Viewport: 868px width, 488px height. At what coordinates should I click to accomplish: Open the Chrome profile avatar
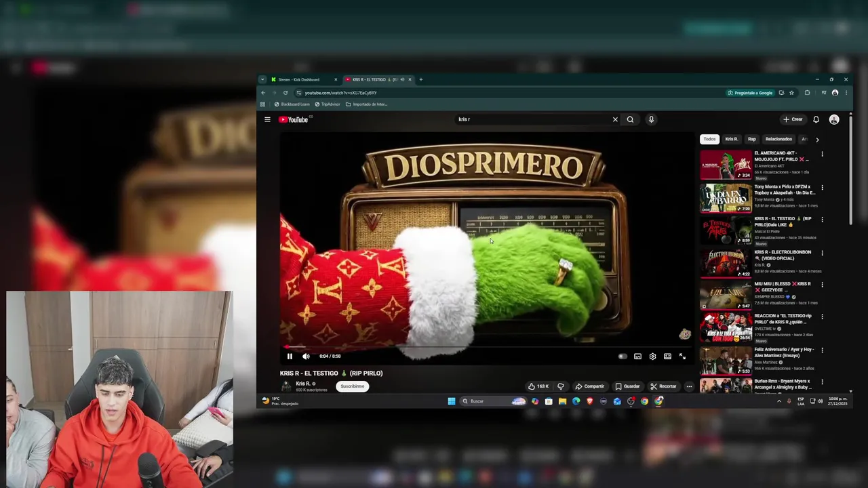point(835,93)
